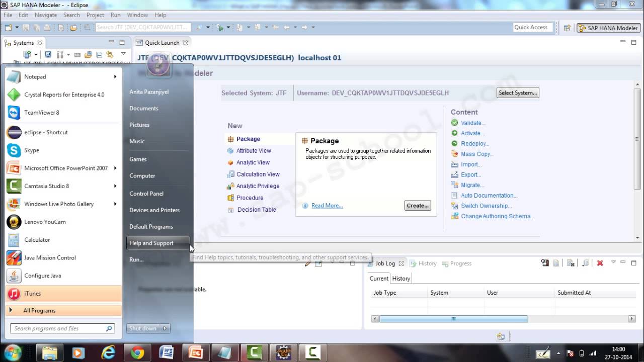Viewport: 644px width, 362px height.
Task: Open the Read More... link
Action: tap(327, 206)
